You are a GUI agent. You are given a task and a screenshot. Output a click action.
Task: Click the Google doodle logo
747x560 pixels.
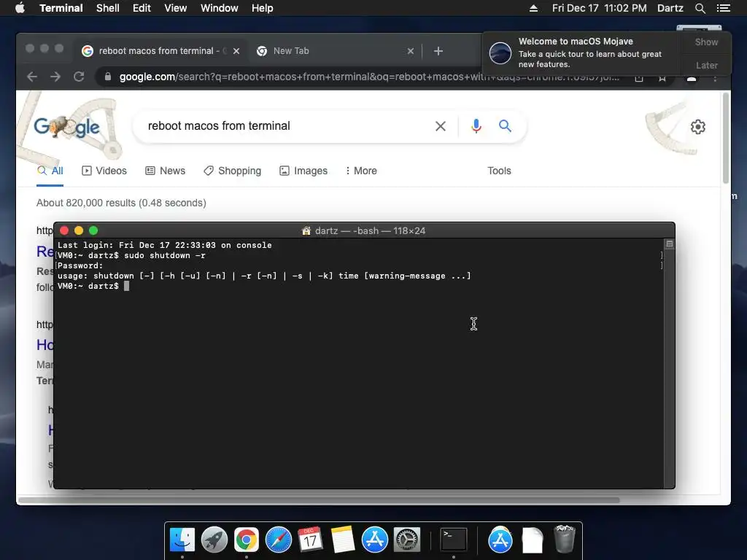coord(66,127)
